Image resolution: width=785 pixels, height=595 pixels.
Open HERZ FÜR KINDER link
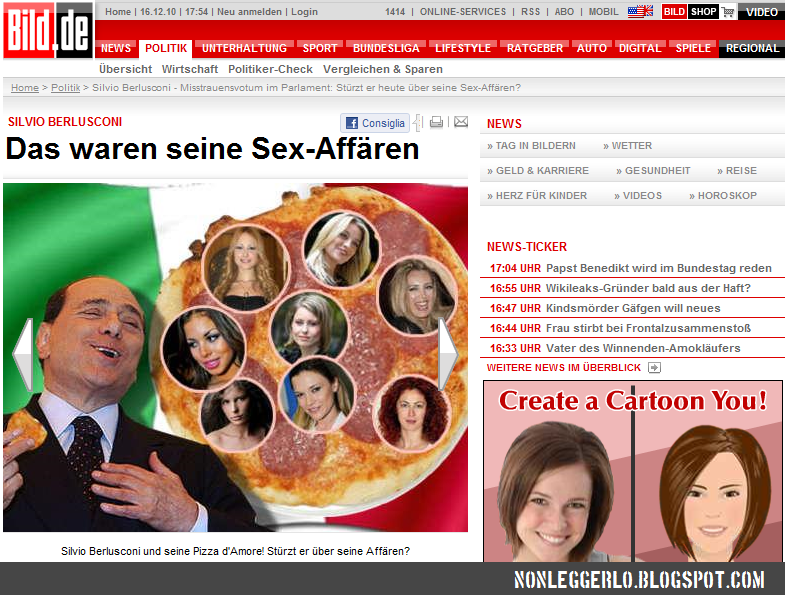click(537, 196)
